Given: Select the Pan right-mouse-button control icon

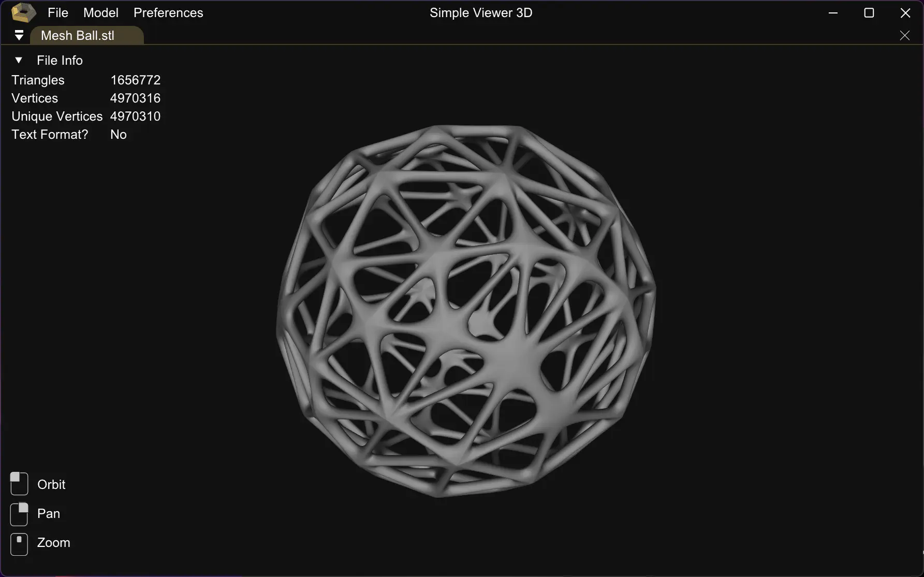Looking at the screenshot, I should click(19, 514).
